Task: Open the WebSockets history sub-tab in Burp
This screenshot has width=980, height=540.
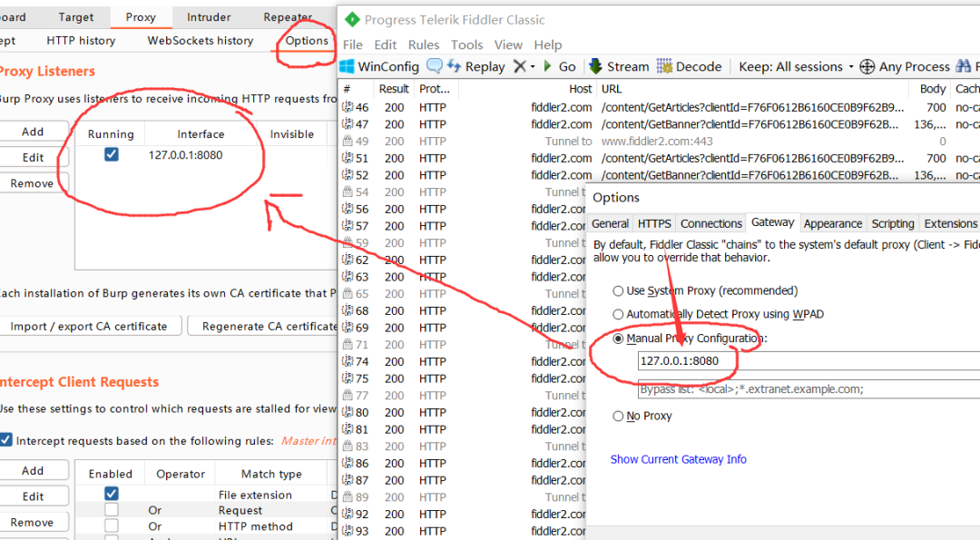Action: (x=200, y=41)
